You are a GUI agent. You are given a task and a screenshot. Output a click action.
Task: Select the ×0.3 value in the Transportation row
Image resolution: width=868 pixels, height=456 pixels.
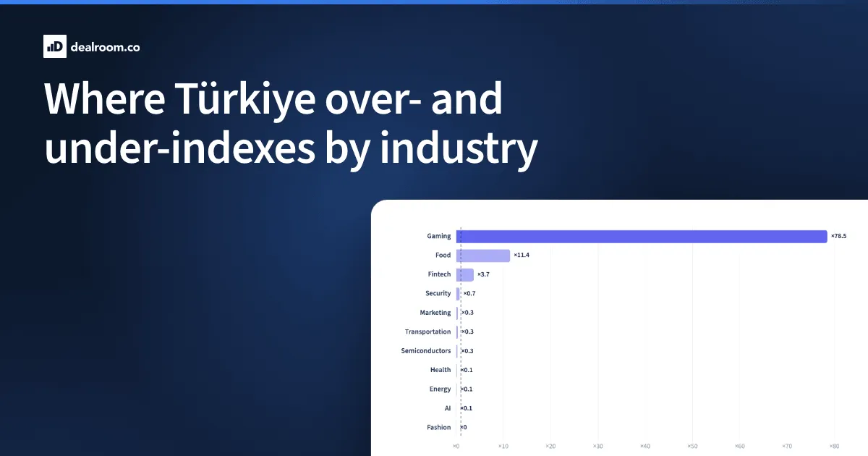click(x=467, y=332)
